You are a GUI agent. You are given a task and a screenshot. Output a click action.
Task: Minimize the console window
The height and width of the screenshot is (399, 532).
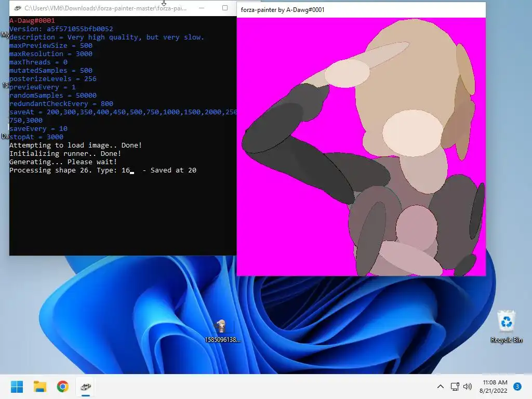(x=202, y=8)
